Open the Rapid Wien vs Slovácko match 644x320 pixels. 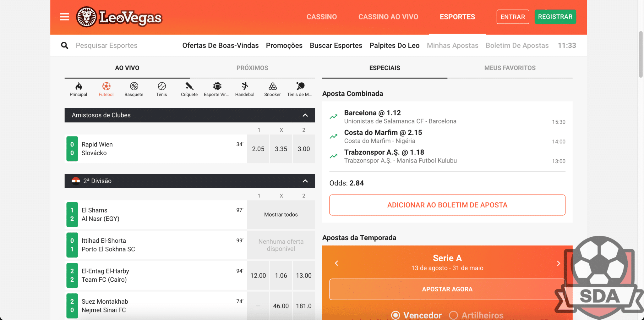[x=156, y=149]
